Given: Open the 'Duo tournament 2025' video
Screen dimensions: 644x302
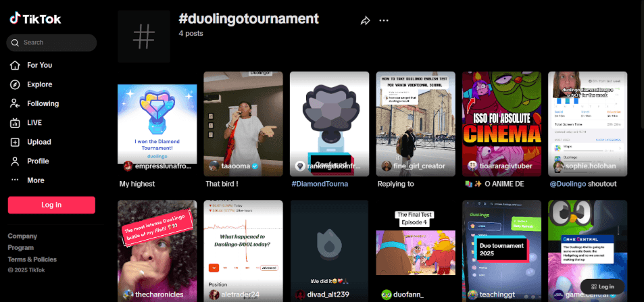Looking at the screenshot, I should pyautogui.click(x=501, y=251).
